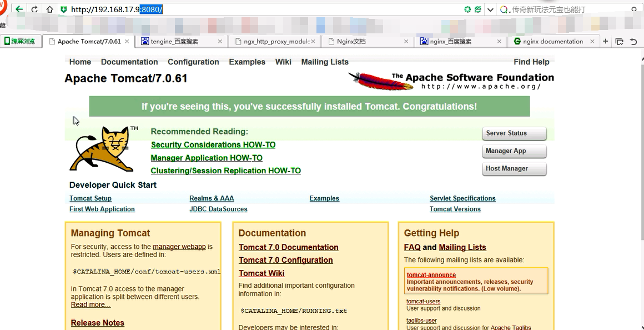Open Documentation in the Tomcat navigation

pyautogui.click(x=129, y=62)
